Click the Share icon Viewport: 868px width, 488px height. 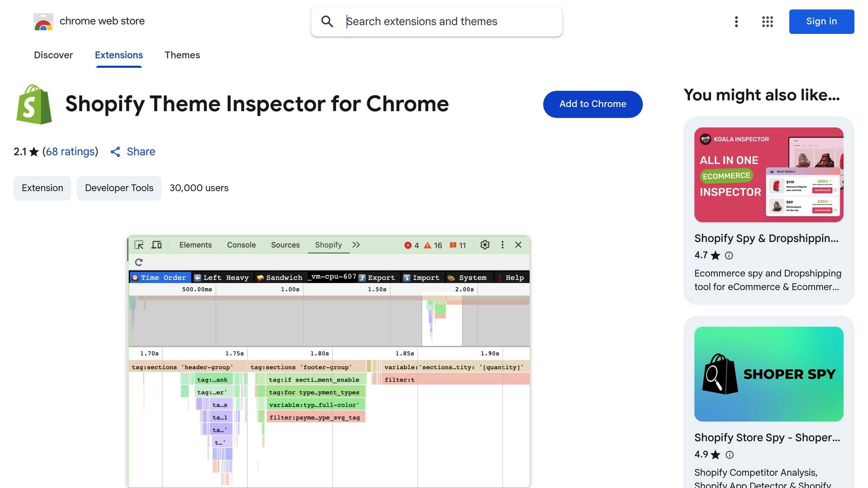click(x=115, y=152)
